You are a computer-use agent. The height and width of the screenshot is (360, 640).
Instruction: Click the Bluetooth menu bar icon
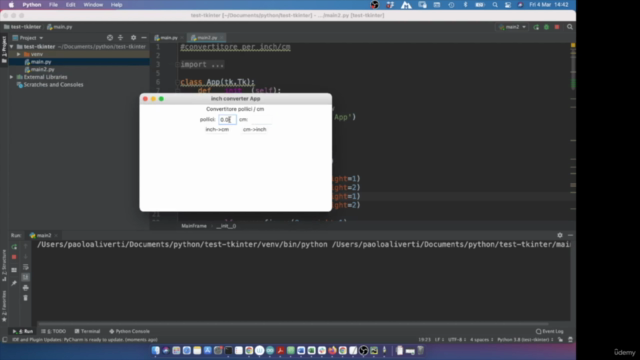(x=465, y=5)
